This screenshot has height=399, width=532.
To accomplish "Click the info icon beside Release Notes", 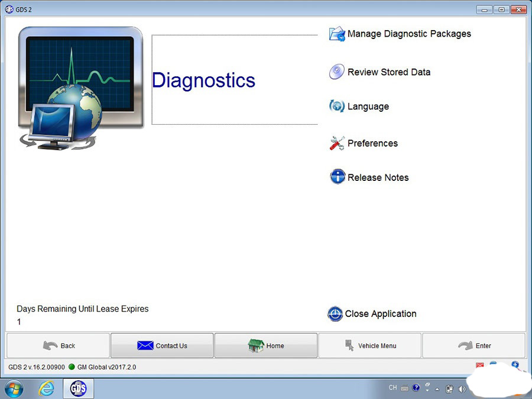I will tap(338, 177).
